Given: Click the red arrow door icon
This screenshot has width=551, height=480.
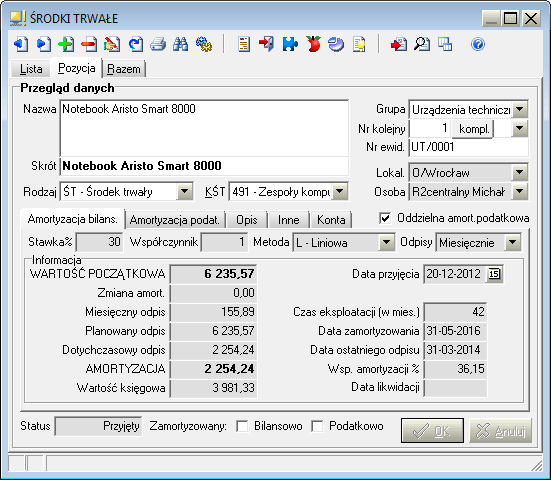Looking at the screenshot, I should [267, 45].
